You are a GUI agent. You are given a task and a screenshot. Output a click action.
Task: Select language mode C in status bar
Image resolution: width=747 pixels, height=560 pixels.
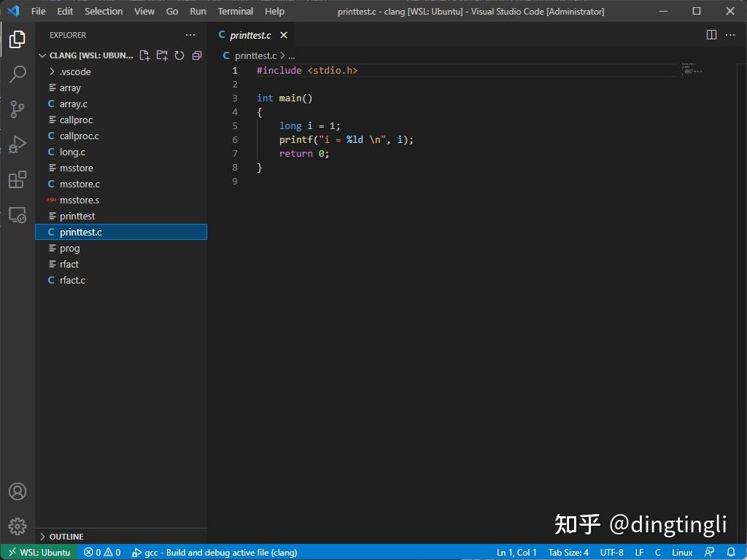(x=657, y=553)
